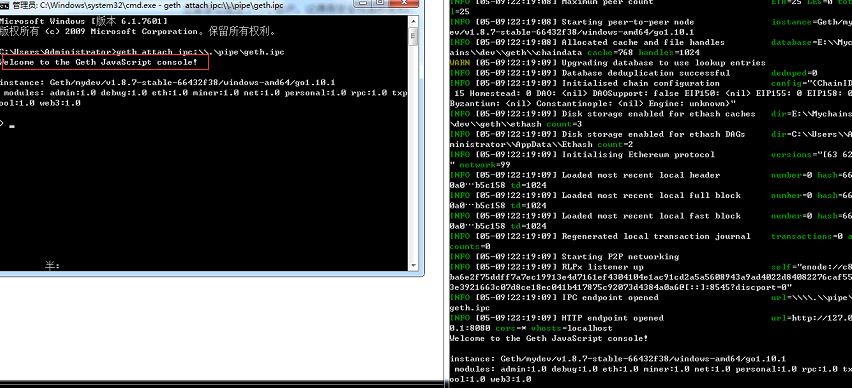Click 'Welcome to the Geth JavaScript console!' in cmd window

tap(99, 62)
